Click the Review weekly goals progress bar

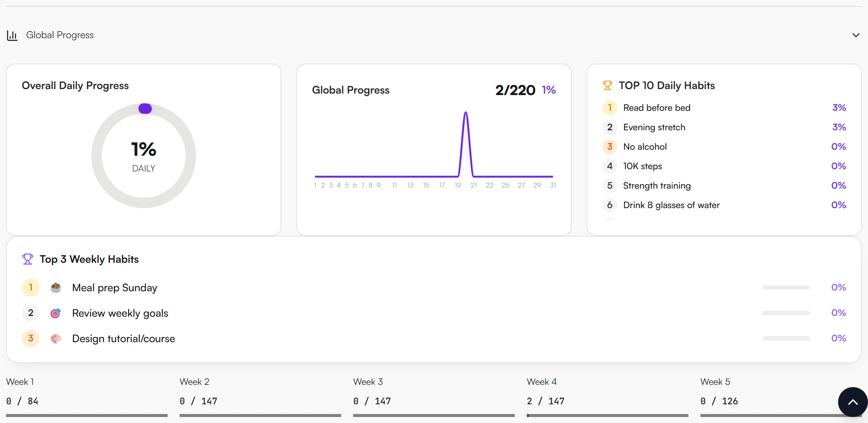coord(786,313)
